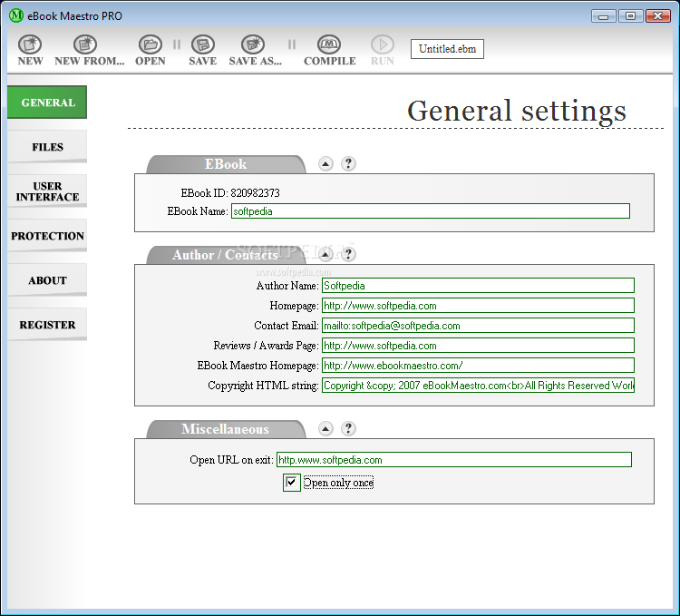The image size is (680, 616).
Task: Click the Author / Contacts section header
Action: pos(226,255)
